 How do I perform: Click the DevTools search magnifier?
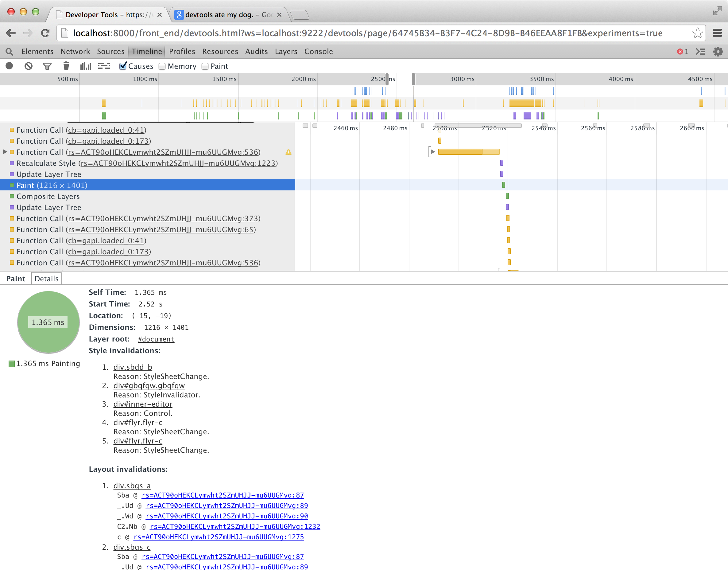[x=9, y=52]
